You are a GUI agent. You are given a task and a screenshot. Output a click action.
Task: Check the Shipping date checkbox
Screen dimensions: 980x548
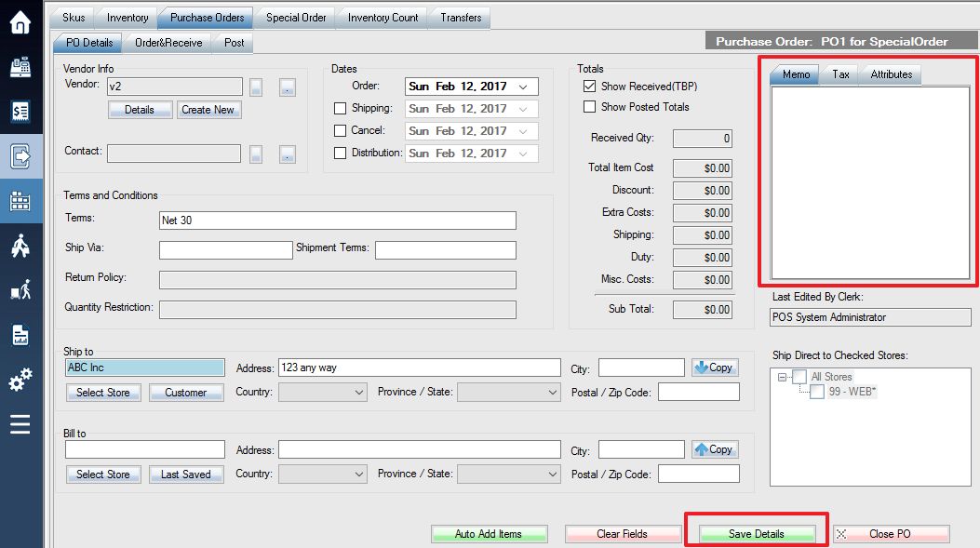pyautogui.click(x=340, y=109)
